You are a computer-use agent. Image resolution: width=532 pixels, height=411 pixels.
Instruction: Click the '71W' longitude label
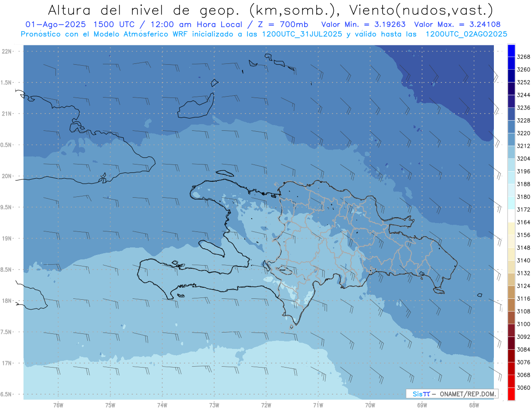point(318,405)
